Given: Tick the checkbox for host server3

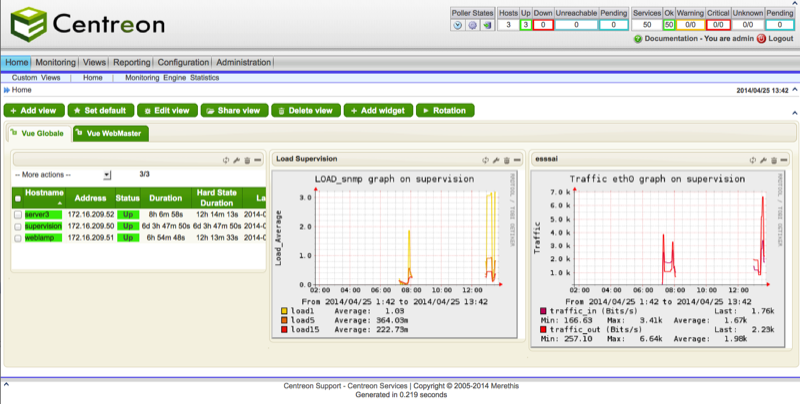Looking at the screenshot, I should tap(18, 214).
